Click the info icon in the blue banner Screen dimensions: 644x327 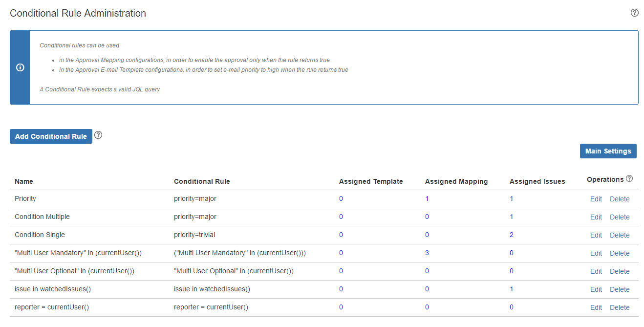(20, 67)
